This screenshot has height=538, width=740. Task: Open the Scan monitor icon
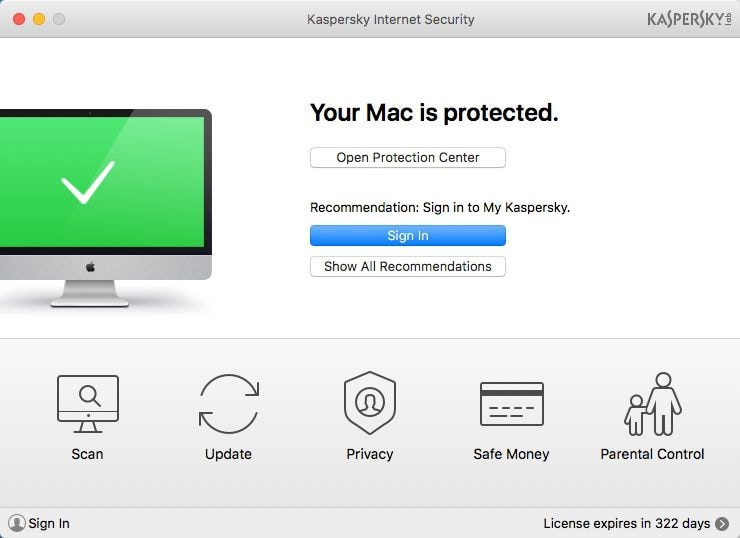pyautogui.click(x=87, y=404)
